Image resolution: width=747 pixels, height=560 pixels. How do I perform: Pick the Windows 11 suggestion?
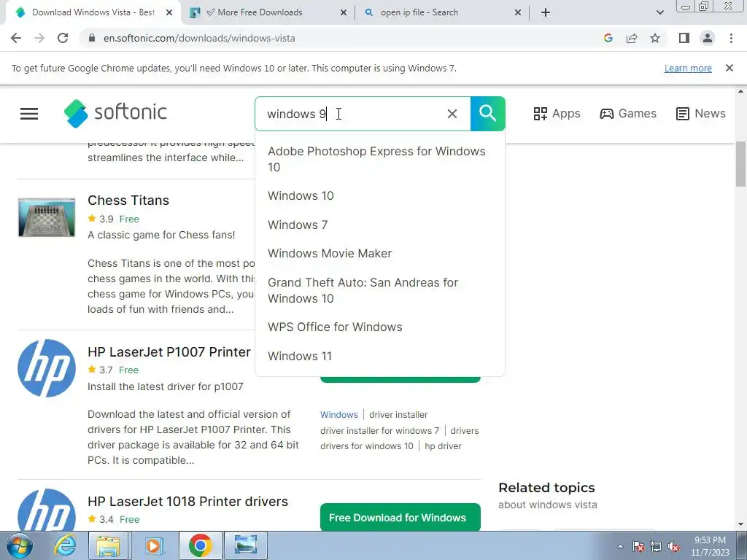pos(379,356)
